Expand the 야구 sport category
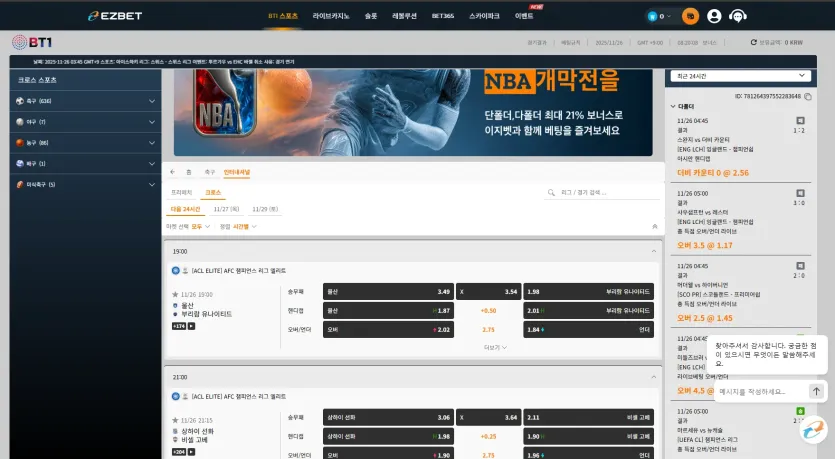835x459 pixels. coord(85,121)
